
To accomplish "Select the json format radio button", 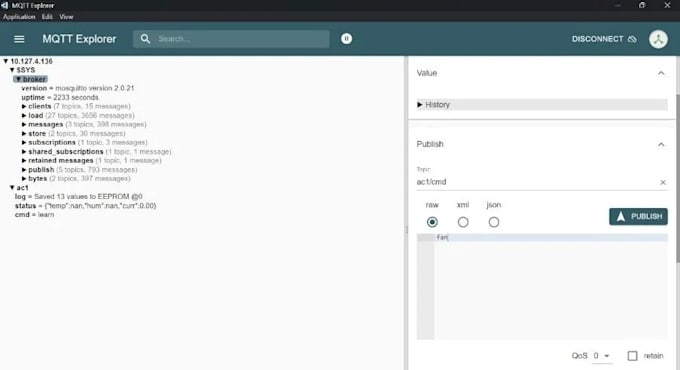I will [494, 222].
